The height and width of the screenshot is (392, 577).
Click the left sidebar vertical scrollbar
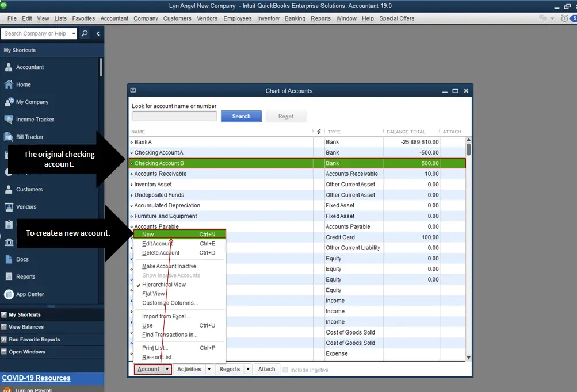tap(101, 67)
